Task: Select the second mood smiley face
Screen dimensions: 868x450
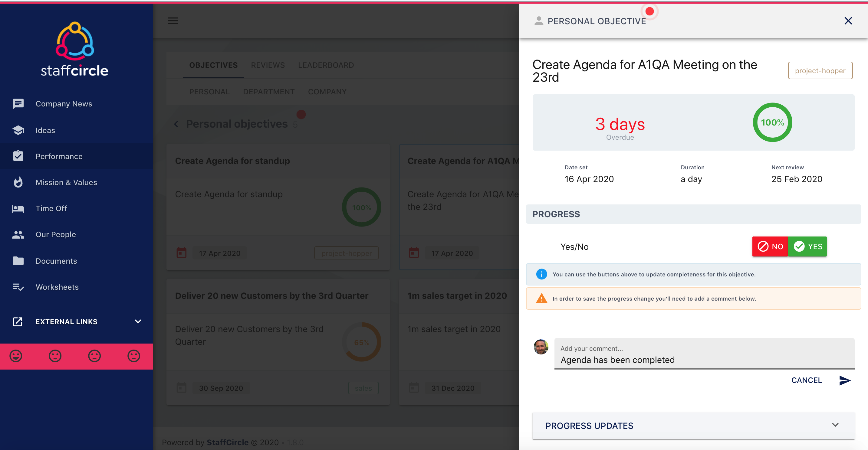Action: (55, 356)
